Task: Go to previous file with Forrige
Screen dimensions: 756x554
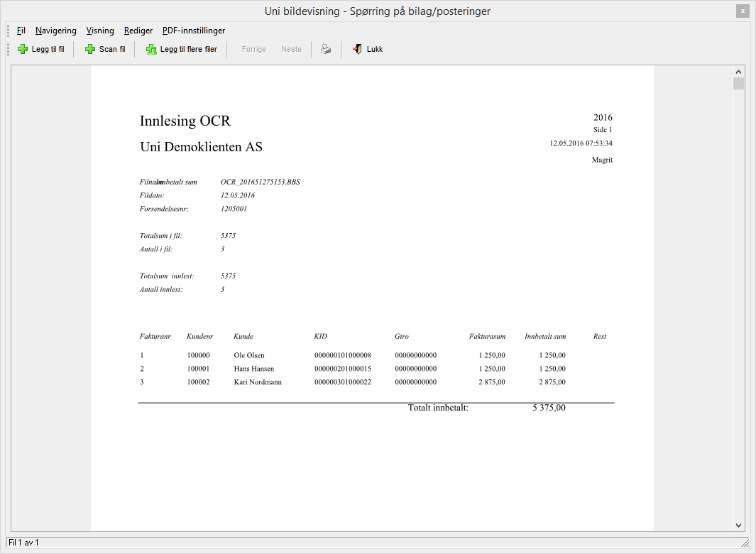Action: (253, 49)
